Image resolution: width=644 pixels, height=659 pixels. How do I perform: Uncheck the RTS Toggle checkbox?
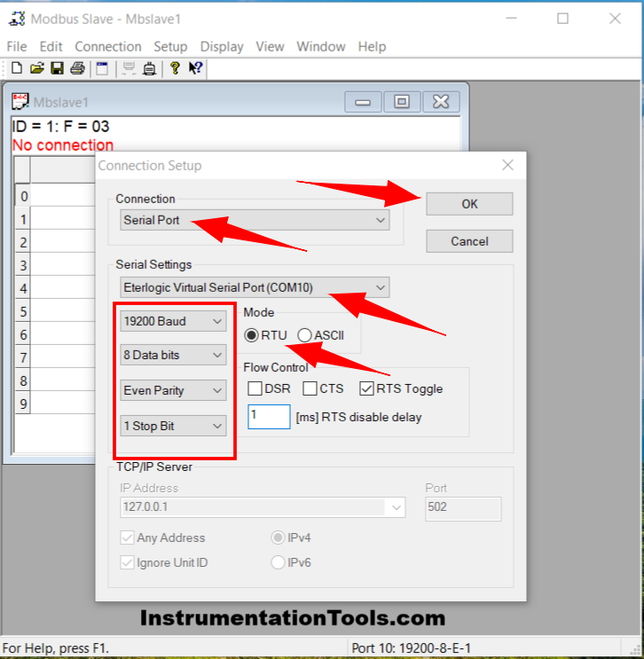click(x=366, y=388)
